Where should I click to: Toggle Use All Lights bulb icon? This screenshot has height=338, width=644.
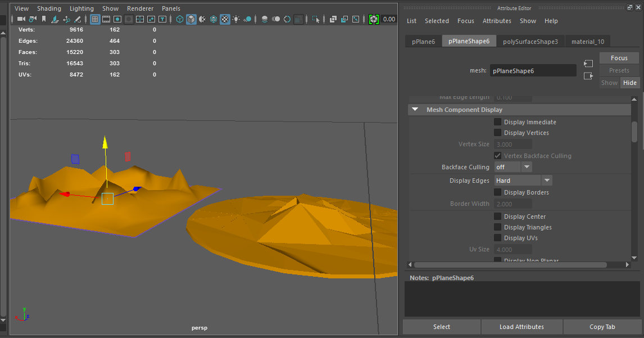tap(236, 19)
